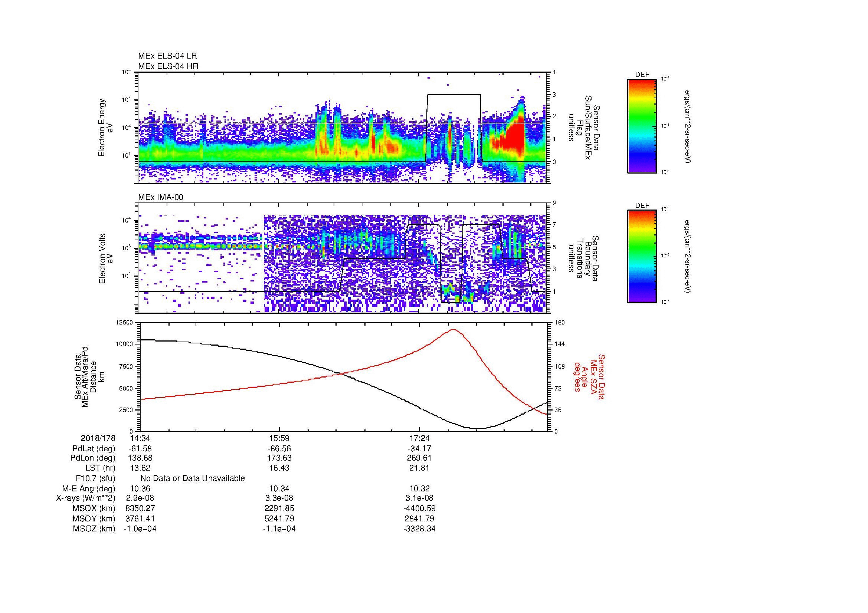The width and height of the screenshot is (868, 613).
Task: Click the 'MEx ELS-04 LR' panel title
Action: click(x=167, y=56)
